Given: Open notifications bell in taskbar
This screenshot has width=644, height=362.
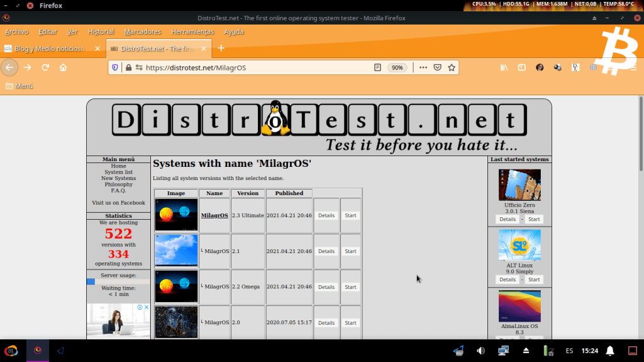Looking at the screenshot, I should coord(609,351).
